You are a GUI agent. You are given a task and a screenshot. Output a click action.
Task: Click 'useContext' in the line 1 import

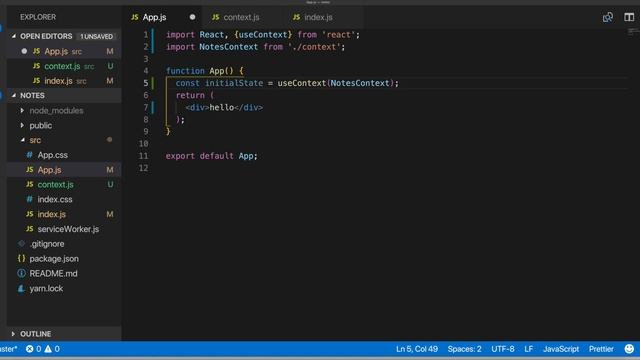(x=263, y=35)
